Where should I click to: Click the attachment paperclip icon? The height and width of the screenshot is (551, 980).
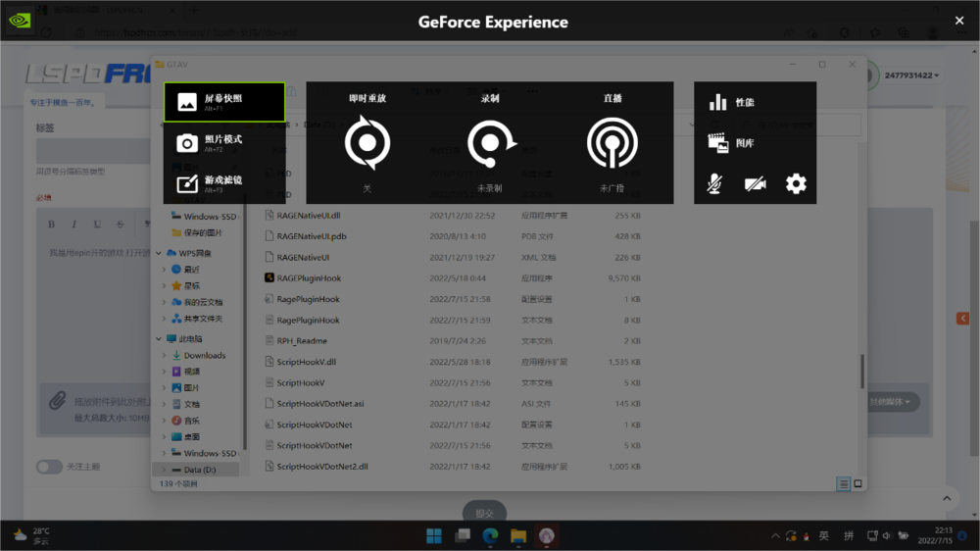point(58,401)
